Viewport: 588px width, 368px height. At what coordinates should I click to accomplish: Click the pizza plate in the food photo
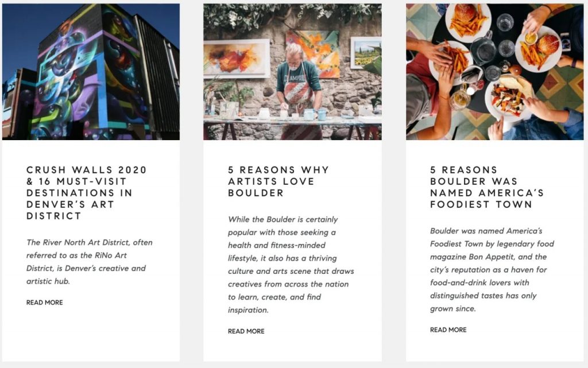click(509, 96)
